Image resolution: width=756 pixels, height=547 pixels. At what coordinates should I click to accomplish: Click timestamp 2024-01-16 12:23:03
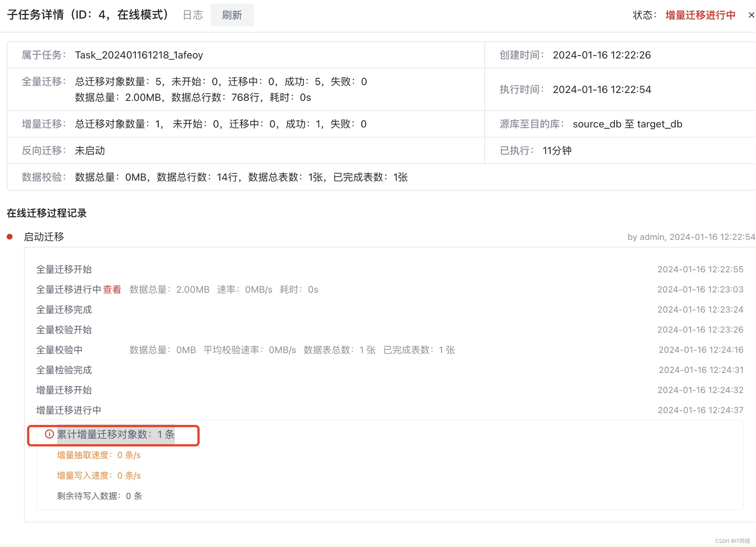point(700,289)
